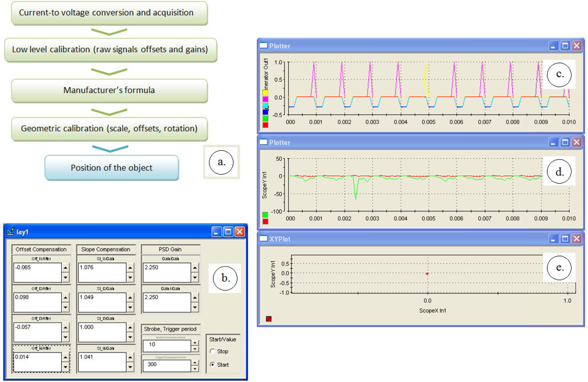588x382 pixels.
Task: Click green legend swatch in ScopeY Plotter
Action: [x=265, y=215]
